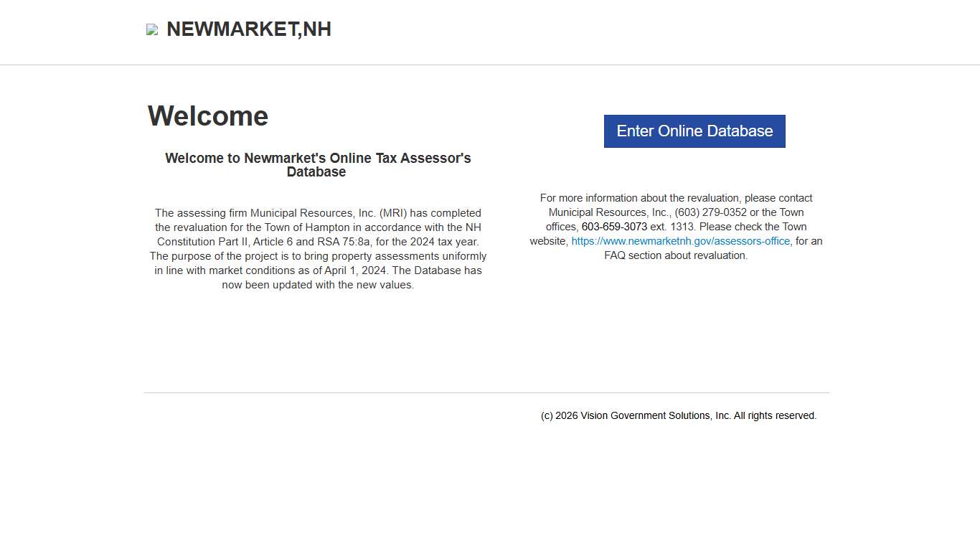Open the newmarketnh.gov assessors-office link
The image size is (980, 551).
coord(680,241)
